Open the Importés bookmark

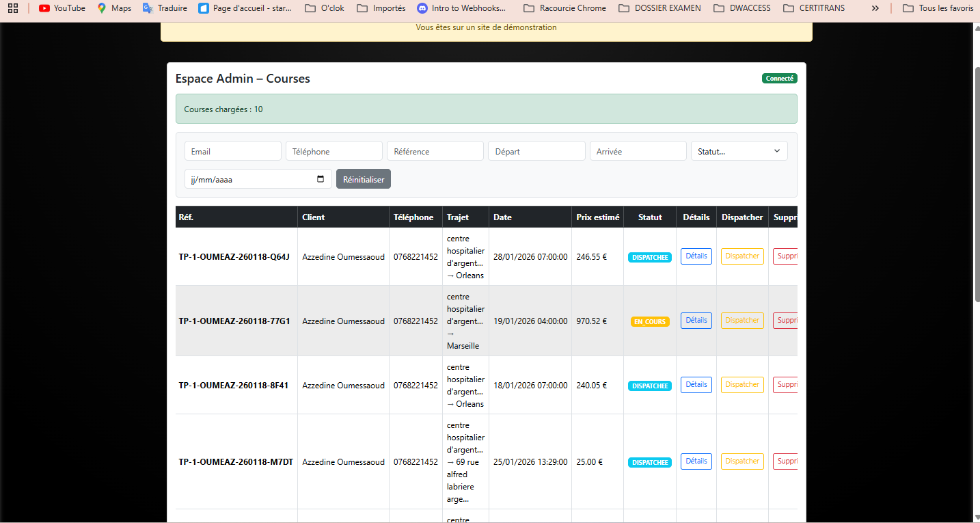click(381, 8)
